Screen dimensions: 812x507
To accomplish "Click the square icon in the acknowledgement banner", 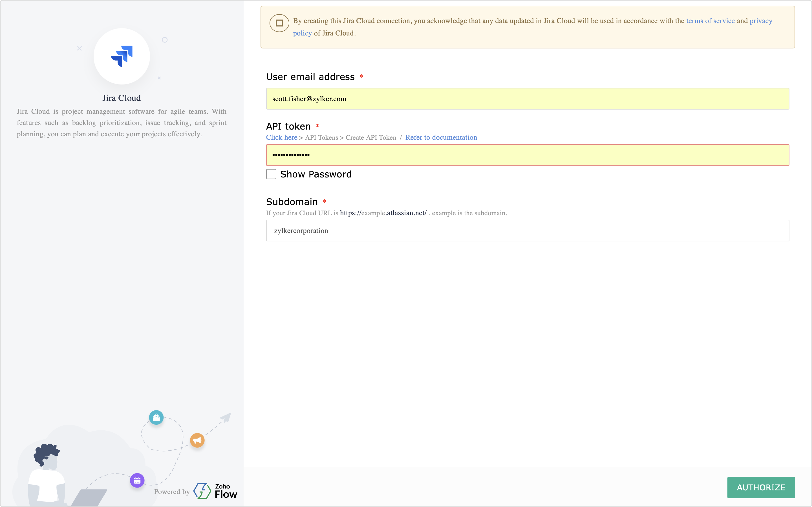I will (x=279, y=23).
